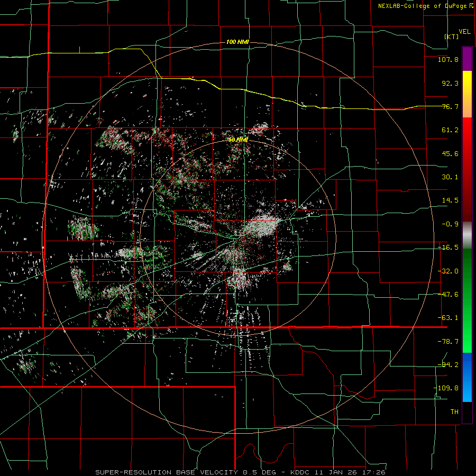This screenshot has width=476, height=476.
Task: Click the 14.5 velocity scale value
Action: click(450, 200)
